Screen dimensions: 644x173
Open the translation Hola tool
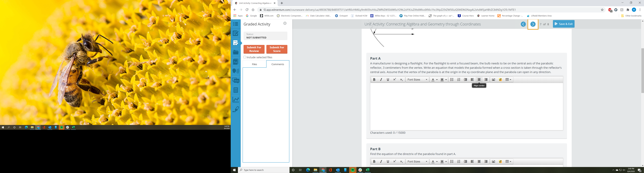tap(235, 80)
